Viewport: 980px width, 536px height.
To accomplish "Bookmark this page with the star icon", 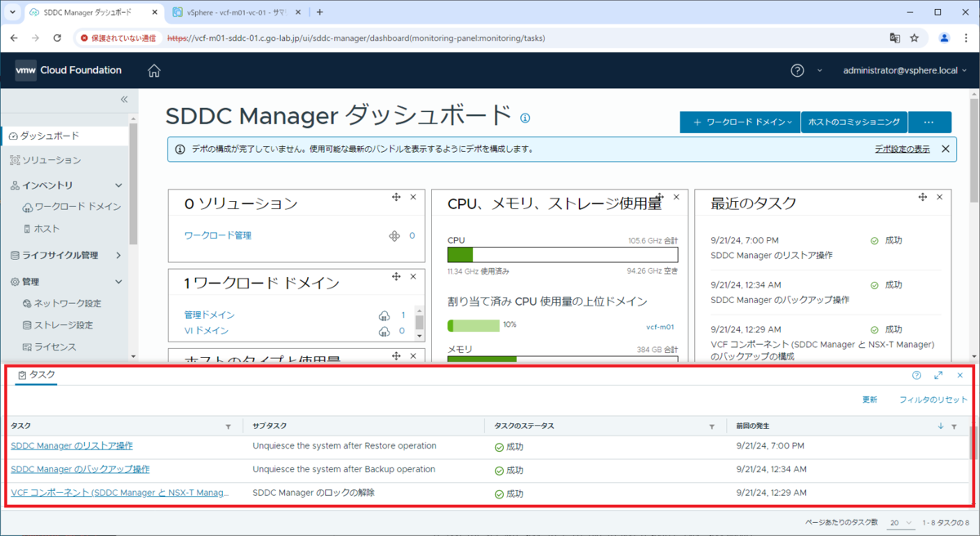I will click(x=915, y=38).
